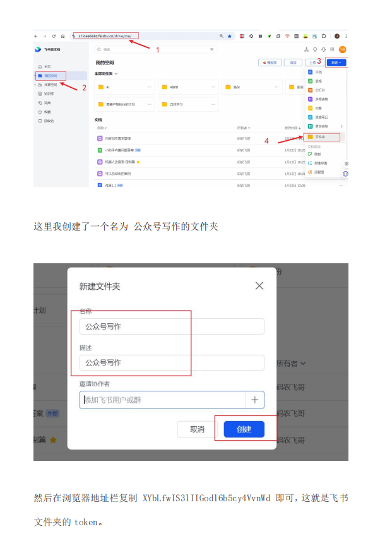Open the orange user avatar

tap(343, 50)
